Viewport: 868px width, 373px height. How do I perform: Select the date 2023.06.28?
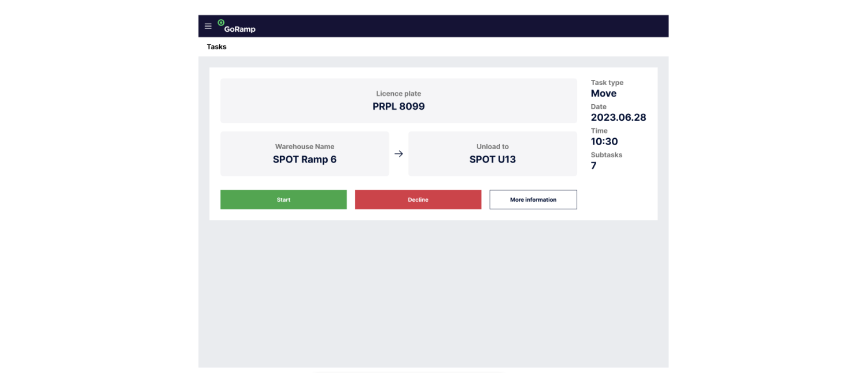[618, 117]
